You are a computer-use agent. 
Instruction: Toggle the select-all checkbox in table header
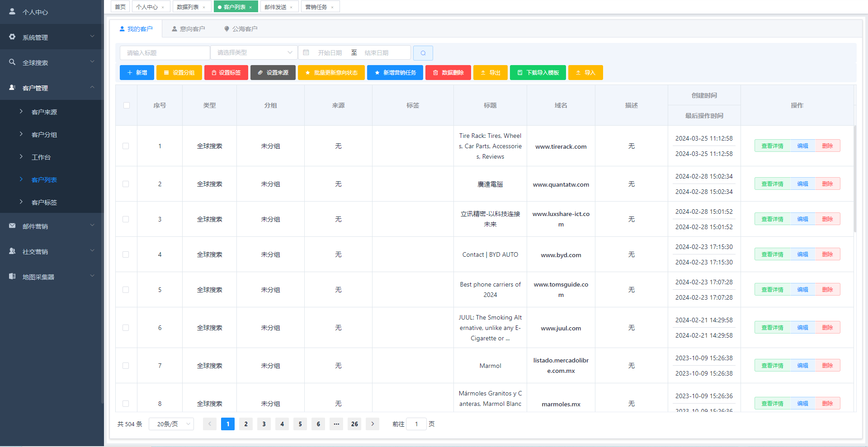(127, 105)
